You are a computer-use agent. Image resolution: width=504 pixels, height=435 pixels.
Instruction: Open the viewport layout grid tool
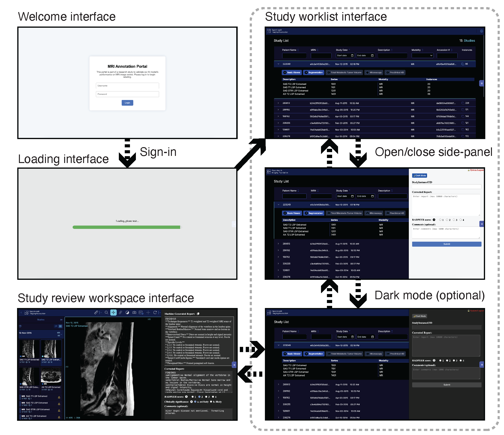pos(141,312)
